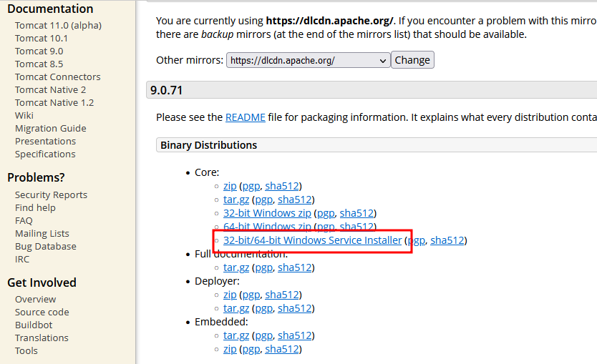This screenshot has width=597, height=364.
Task: Open sha512 for Embedded zip
Action: 282,350
